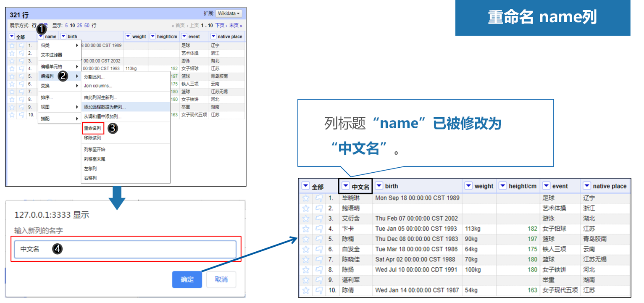644x303 pixels.
Task: Star row 4 卞卡 in the 中文名 table
Action: click(x=306, y=229)
